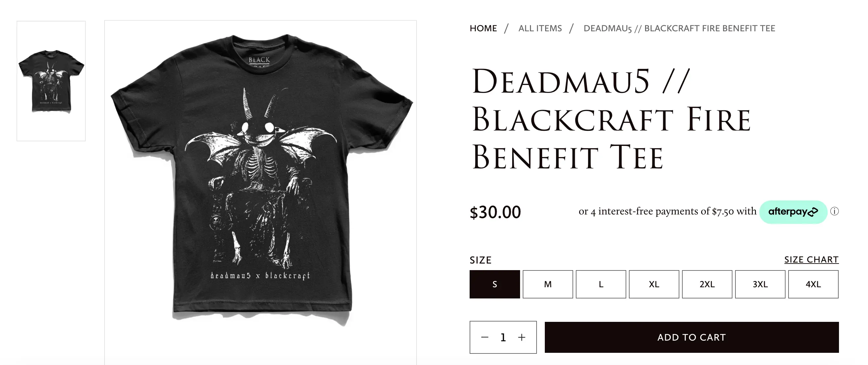Click the Afterpay info icon
The image size is (868, 365).
[x=834, y=211]
